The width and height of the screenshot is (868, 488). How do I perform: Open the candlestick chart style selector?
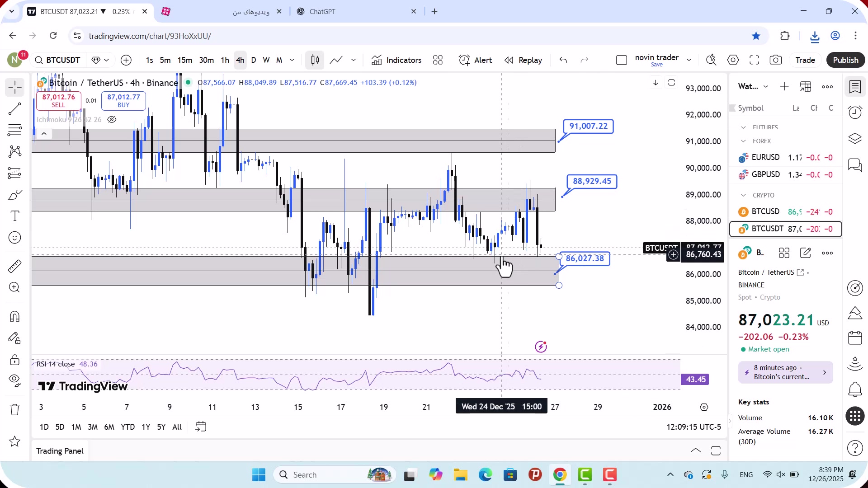point(315,60)
